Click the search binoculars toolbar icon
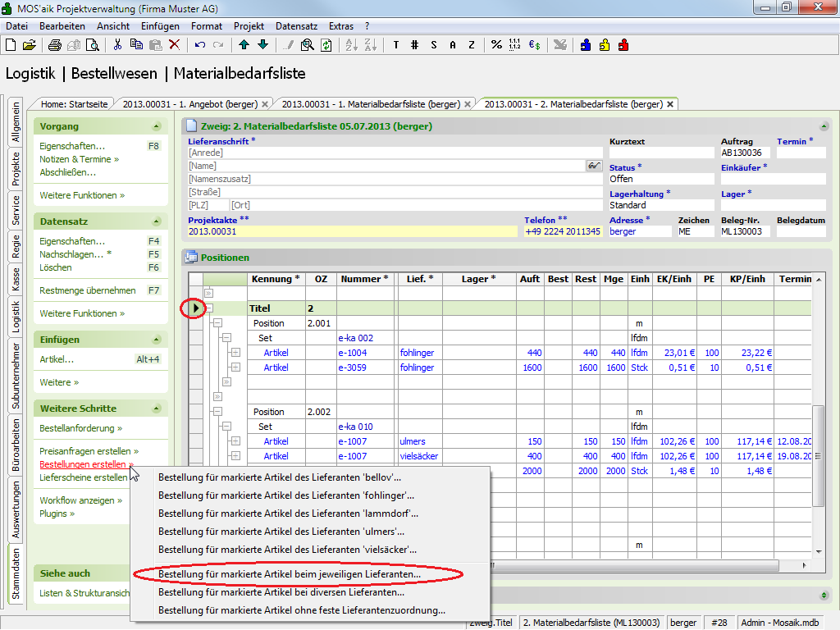Image resolution: width=840 pixels, height=630 pixels. coord(307,45)
